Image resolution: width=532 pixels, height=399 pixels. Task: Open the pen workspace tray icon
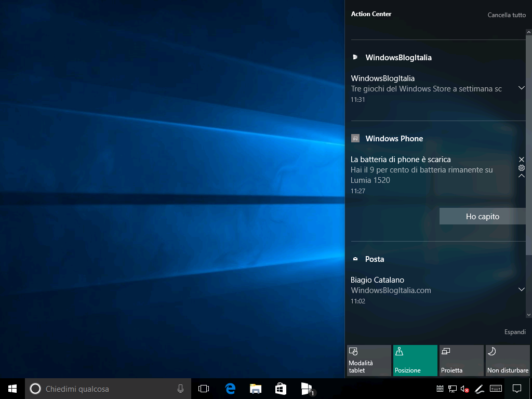point(479,389)
